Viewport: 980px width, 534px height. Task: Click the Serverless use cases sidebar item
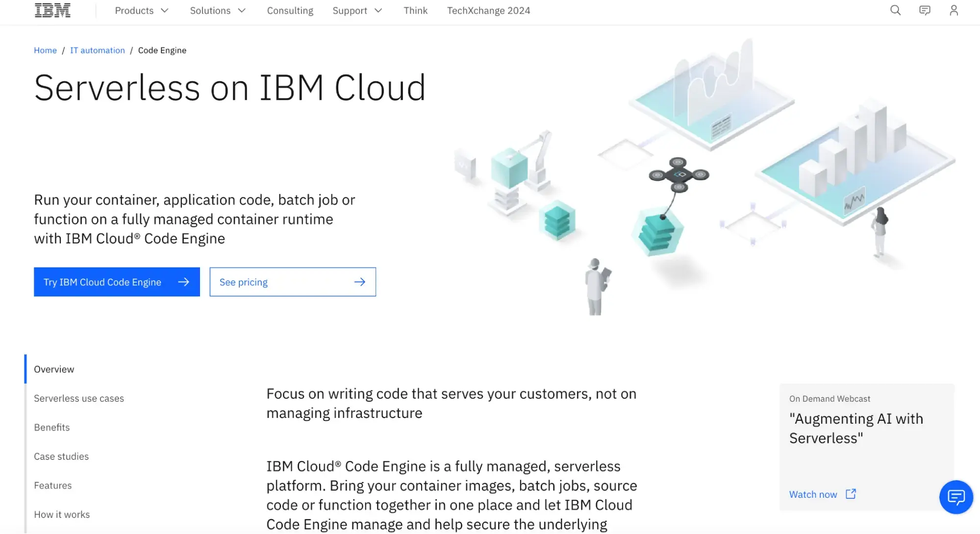pyautogui.click(x=78, y=398)
